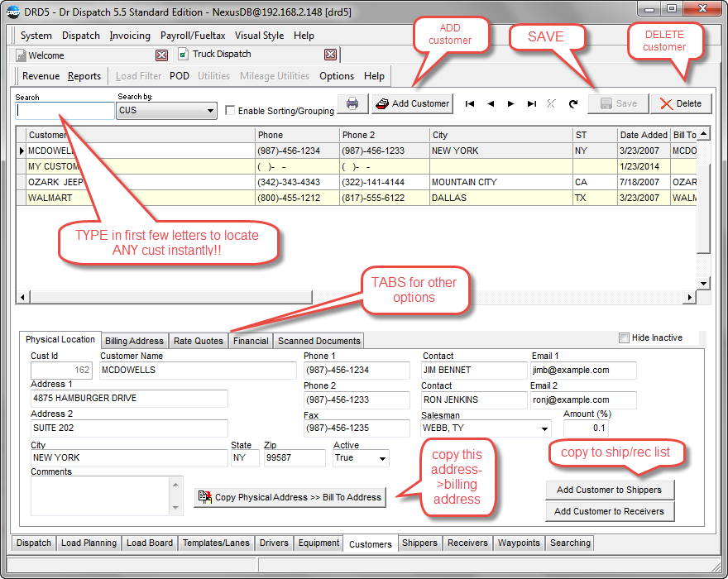
Task: Close the Truck Dispatch tab with its X icon
Action: tap(331, 55)
